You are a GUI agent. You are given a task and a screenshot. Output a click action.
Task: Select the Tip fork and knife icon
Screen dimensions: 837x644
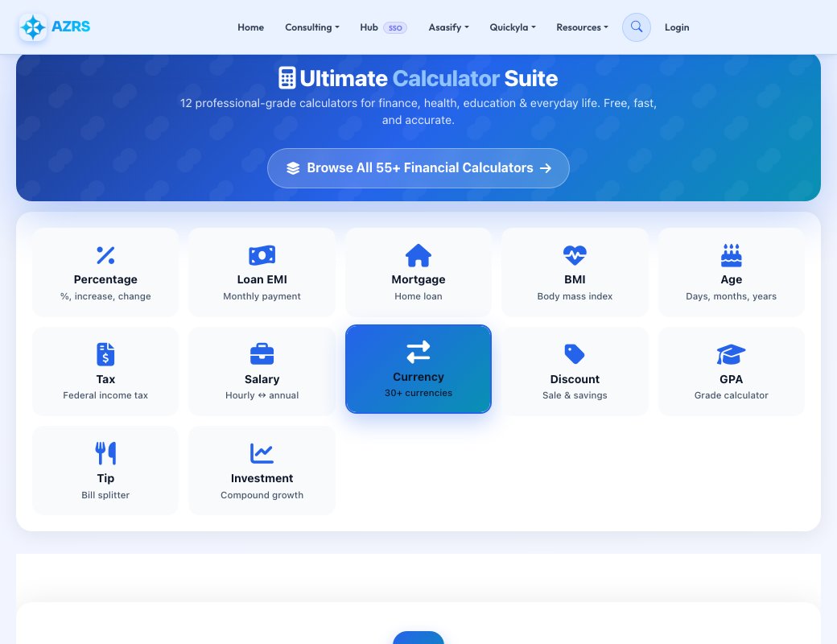coord(105,453)
